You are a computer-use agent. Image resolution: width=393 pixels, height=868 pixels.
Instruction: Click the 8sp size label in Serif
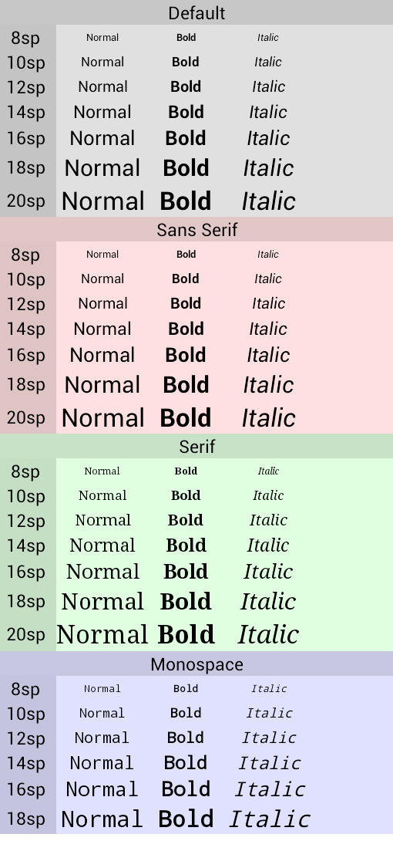(x=26, y=471)
